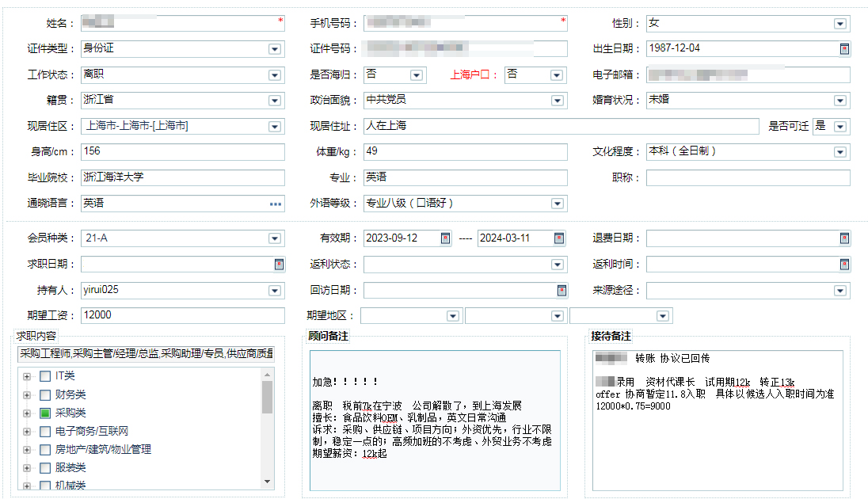This screenshot has width=868, height=499.
Task: Open the 上海户口 dropdown
Action: coord(557,75)
